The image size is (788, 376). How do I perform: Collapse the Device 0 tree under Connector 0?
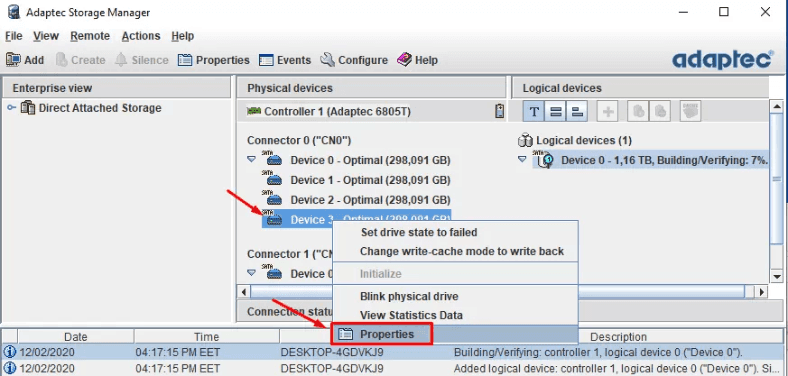pyautogui.click(x=252, y=159)
